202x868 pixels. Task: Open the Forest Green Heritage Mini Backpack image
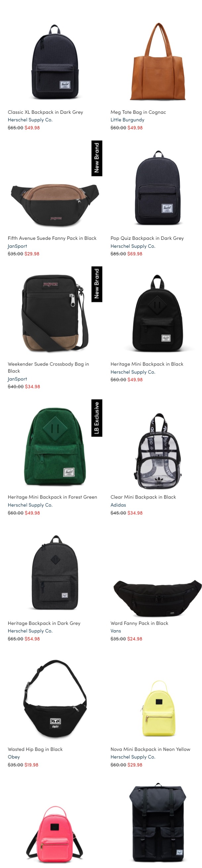[55, 446]
